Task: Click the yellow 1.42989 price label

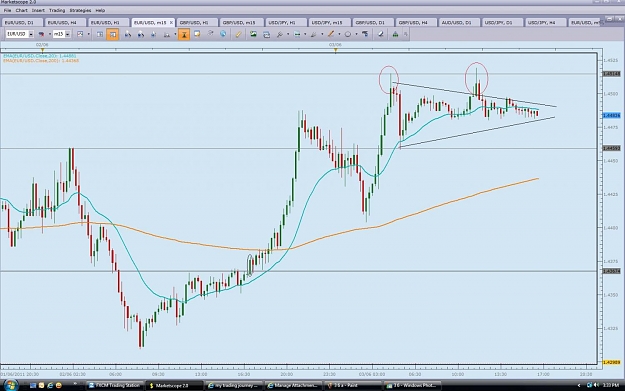Action: pyautogui.click(x=611, y=362)
